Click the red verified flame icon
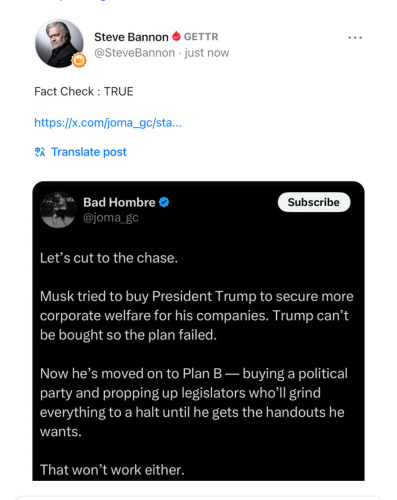This screenshot has height=500, width=397. [176, 36]
